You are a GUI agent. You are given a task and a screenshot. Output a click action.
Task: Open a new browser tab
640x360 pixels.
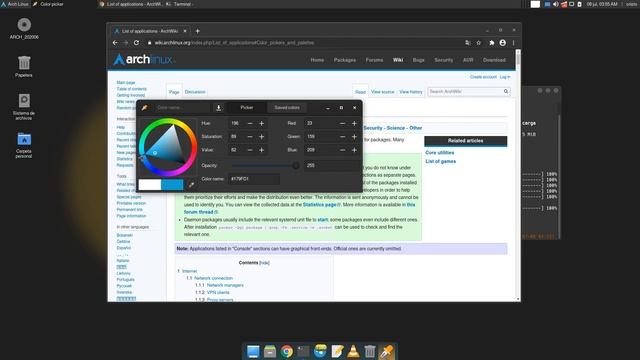(x=198, y=31)
